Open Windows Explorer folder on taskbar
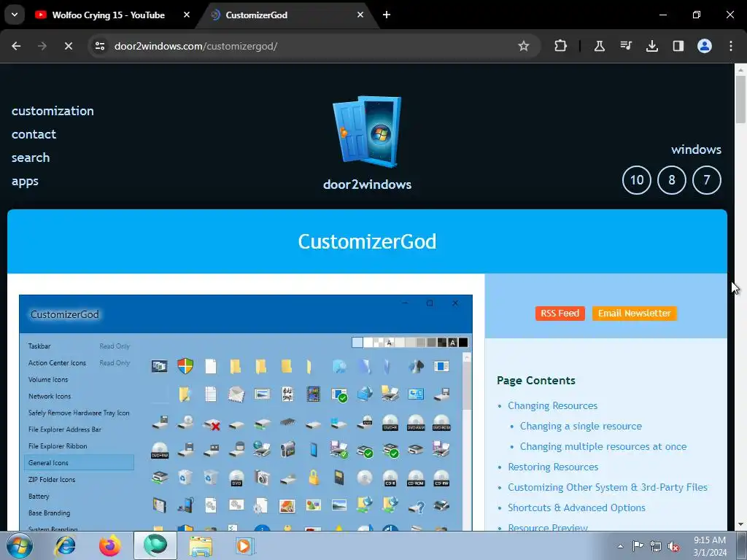The height and width of the screenshot is (560, 747). [201, 545]
